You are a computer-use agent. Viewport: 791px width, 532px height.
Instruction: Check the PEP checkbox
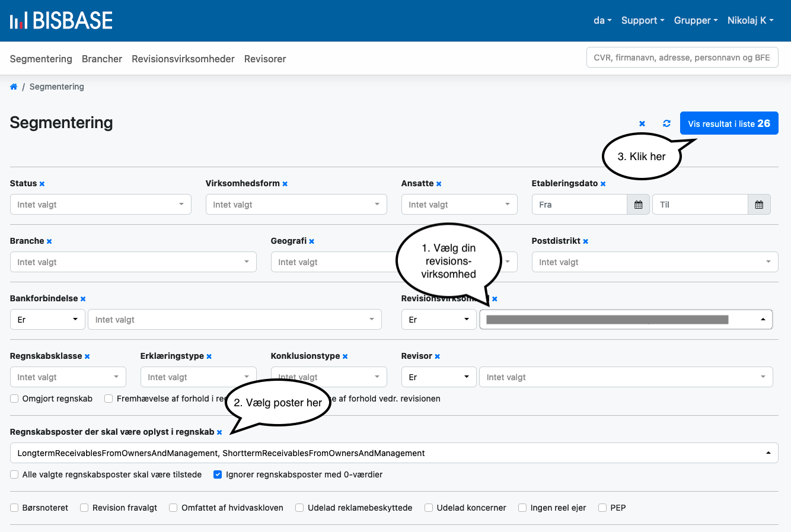(602, 508)
